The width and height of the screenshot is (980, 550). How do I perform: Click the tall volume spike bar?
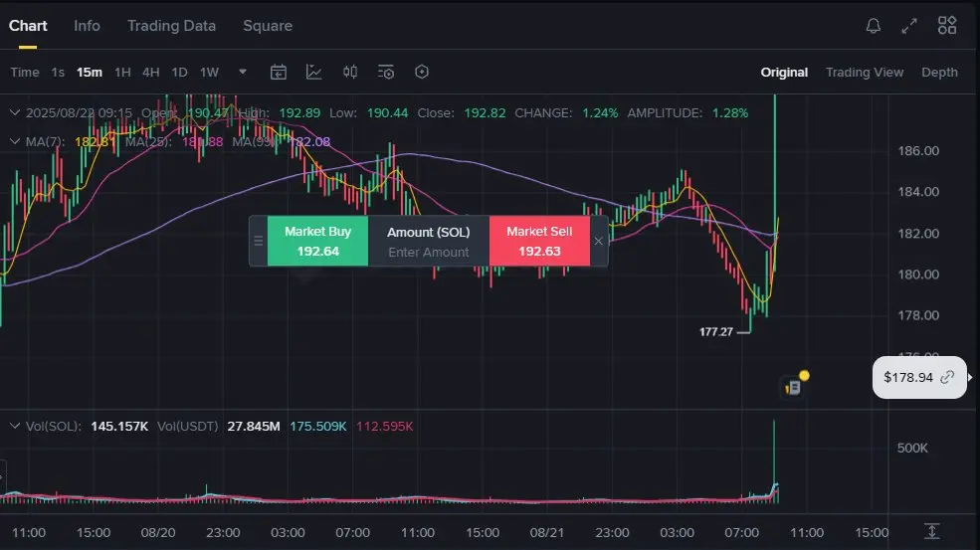[x=774, y=459]
